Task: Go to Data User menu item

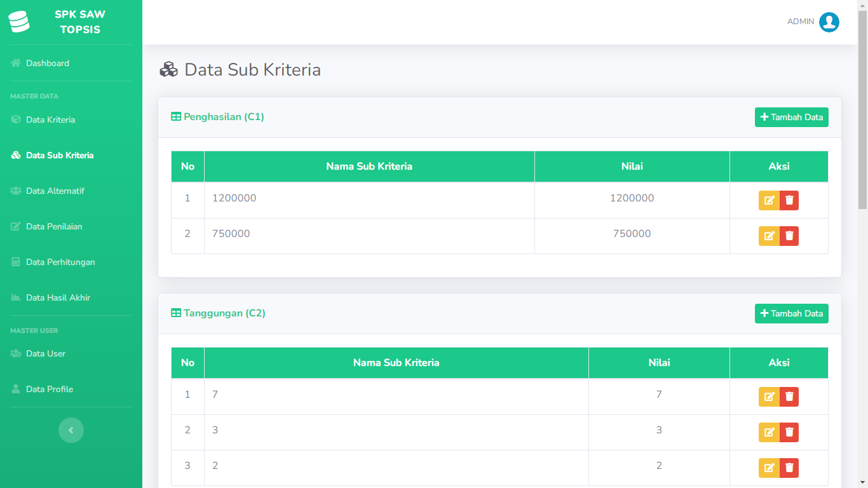Action: (71, 353)
